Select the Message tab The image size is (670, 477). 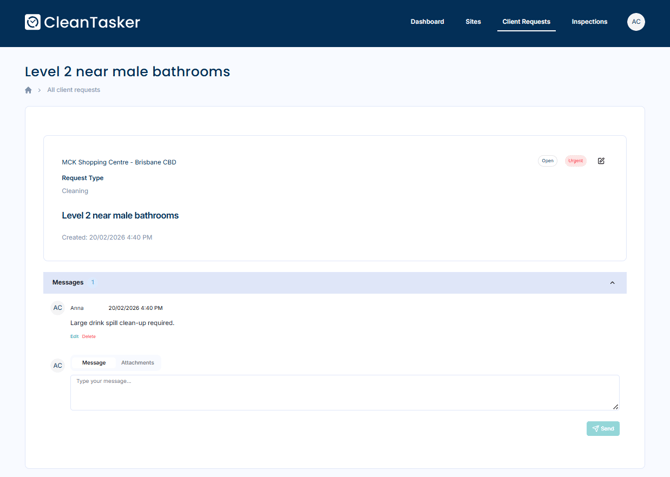(94, 363)
